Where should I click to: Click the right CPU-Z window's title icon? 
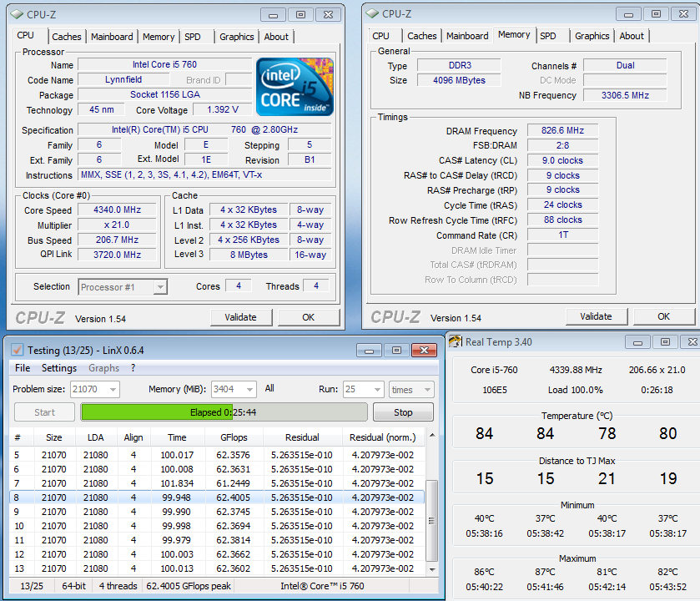point(373,13)
